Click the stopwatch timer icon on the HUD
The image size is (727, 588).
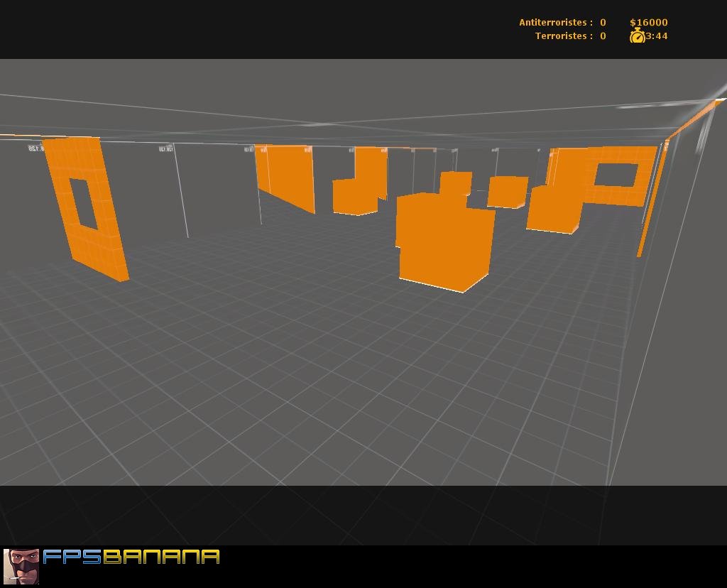[638, 36]
